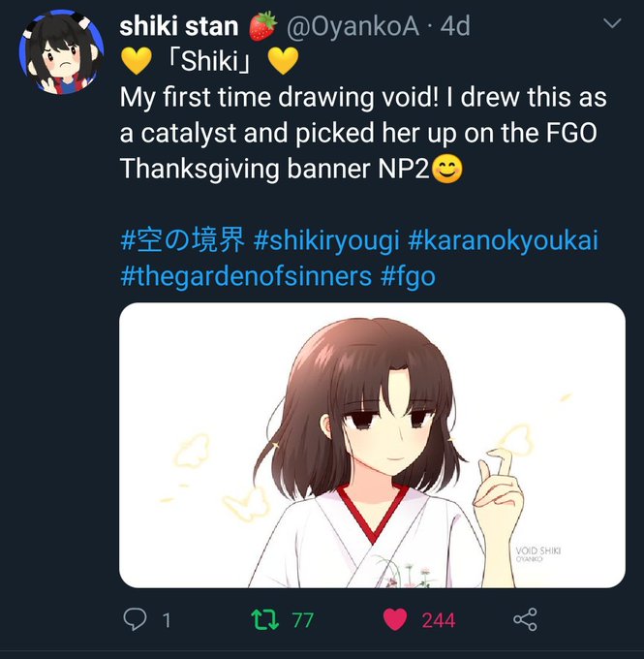
Task: Tap the share icon below the tweet
Action: 525,619
